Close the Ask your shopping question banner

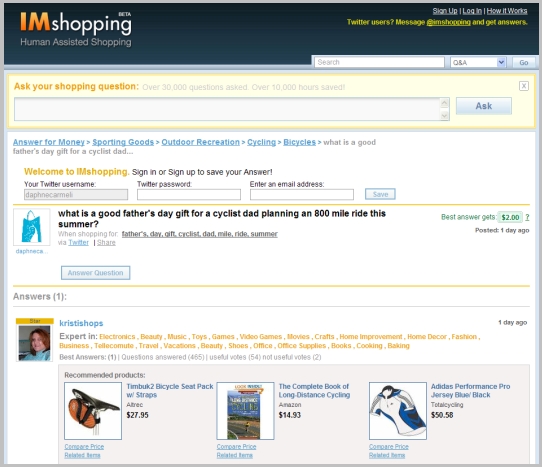pyautogui.click(x=524, y=86)
